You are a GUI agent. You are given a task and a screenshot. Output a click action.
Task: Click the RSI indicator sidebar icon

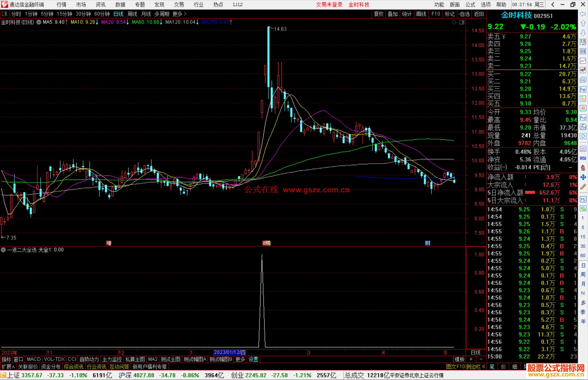(583, 158)
